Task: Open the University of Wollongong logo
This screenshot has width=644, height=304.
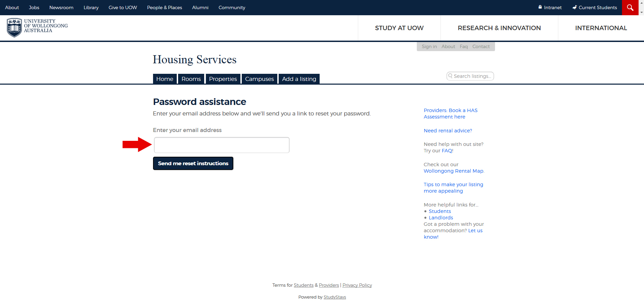Action: click(37, 27)
